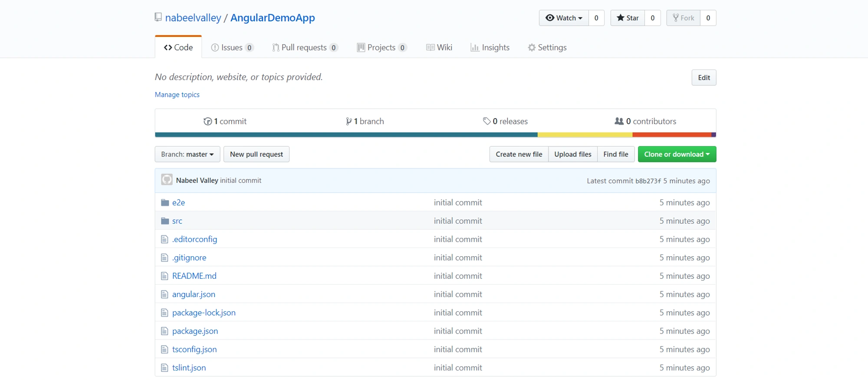Expand the Clone or download dropdown

point(677,154)
